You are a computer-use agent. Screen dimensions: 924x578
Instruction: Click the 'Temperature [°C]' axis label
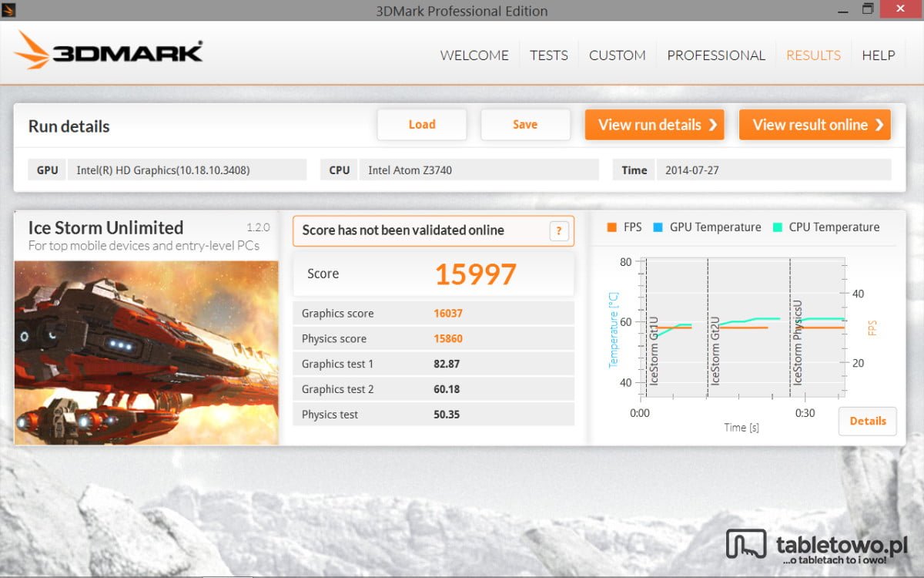click(x=614, y=329)
